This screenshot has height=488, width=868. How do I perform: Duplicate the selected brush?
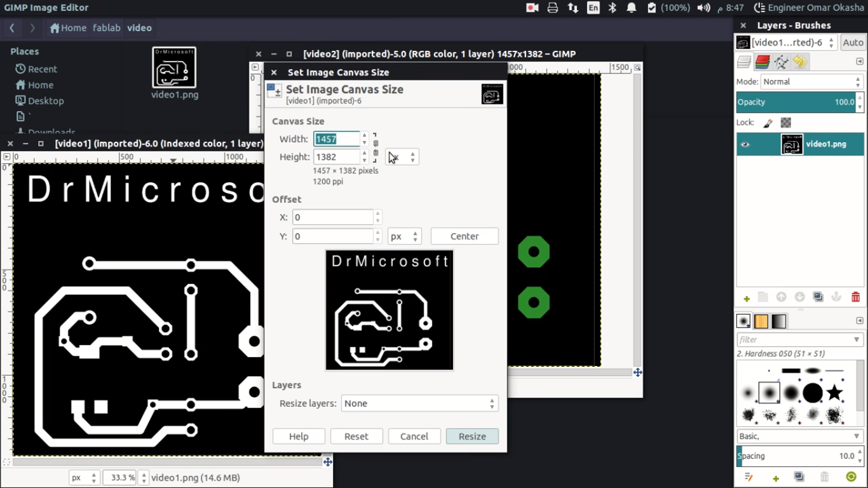click(x=799, y=477)
